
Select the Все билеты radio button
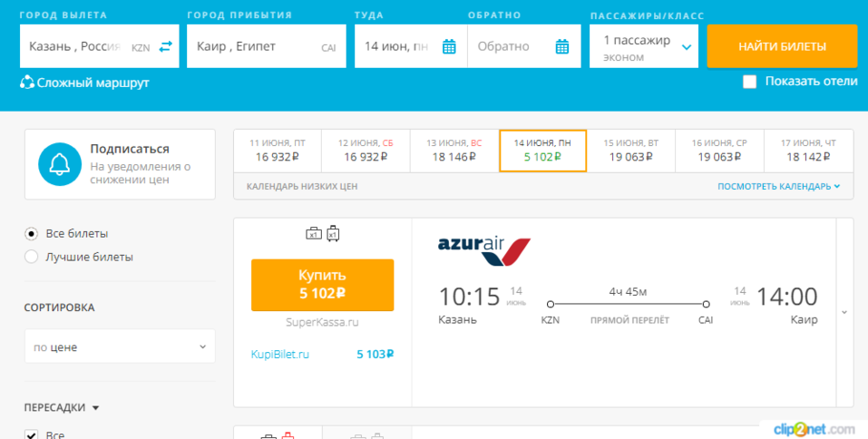32,233
